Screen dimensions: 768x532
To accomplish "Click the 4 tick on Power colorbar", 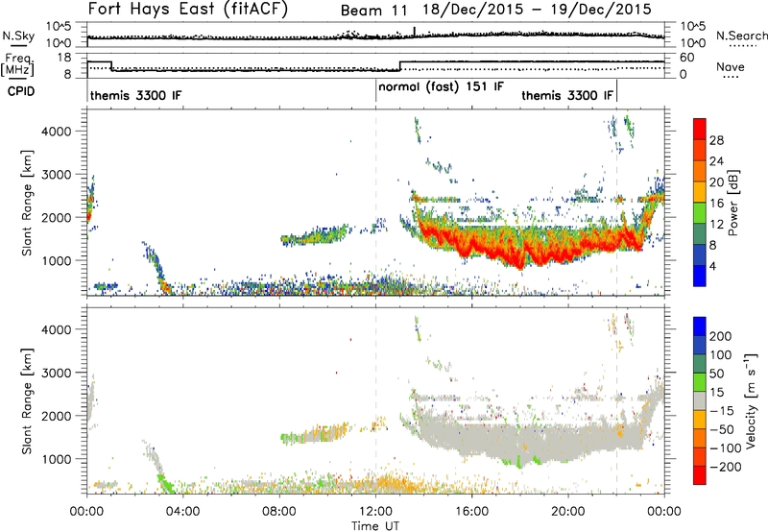I will click(713, 266).
